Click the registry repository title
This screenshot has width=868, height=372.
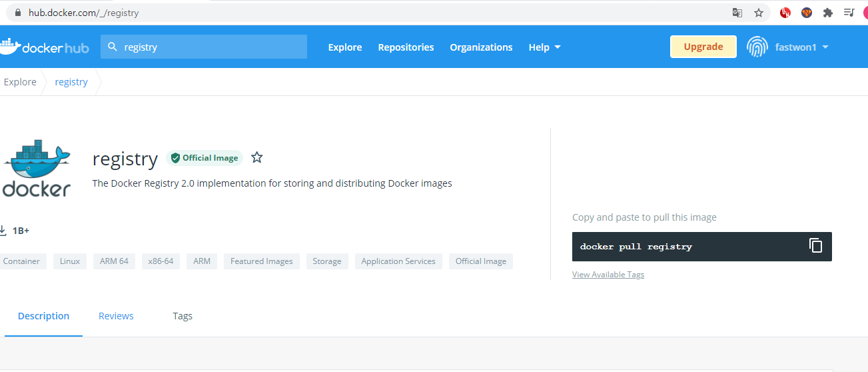tap(125, 159)
